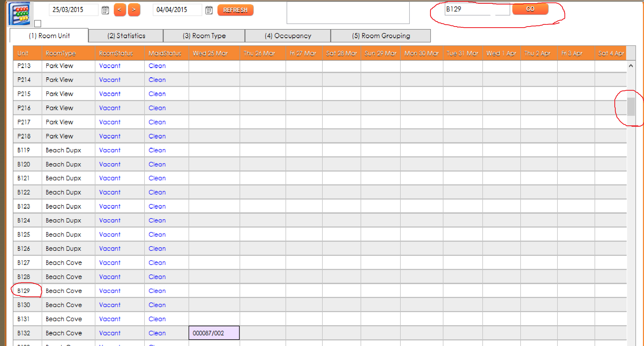Click scrollbar up arrow on the grid
The image size is (644, 346).
(631, 66)
